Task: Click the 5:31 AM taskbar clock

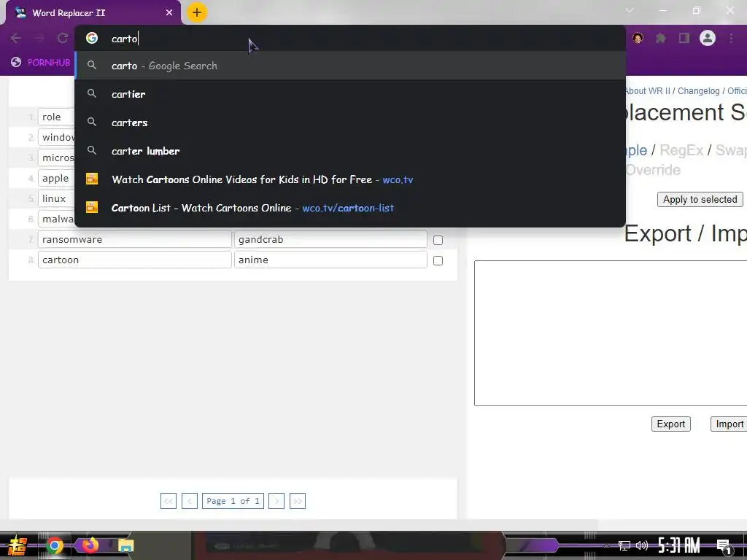Action: [x=679, y=545]
